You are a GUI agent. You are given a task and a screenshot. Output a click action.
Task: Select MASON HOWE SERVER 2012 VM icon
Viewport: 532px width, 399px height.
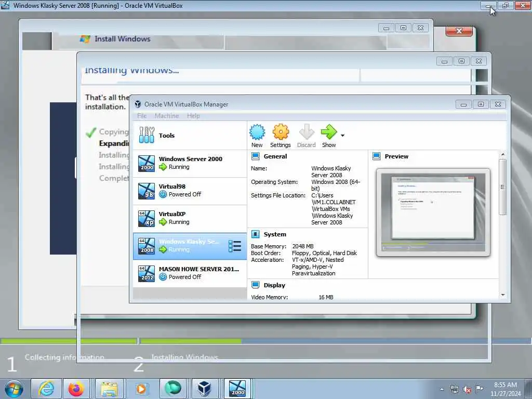click(x=147, y=273)
